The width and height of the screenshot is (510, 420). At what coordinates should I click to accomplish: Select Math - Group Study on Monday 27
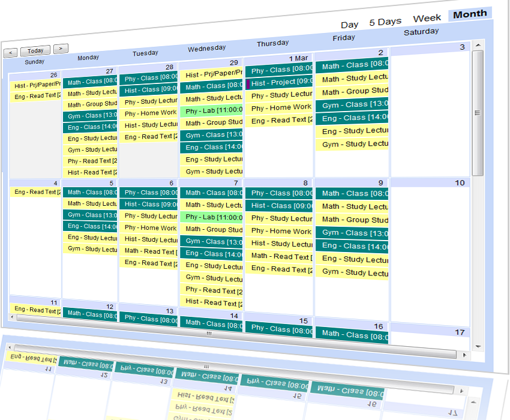(90, 104)
